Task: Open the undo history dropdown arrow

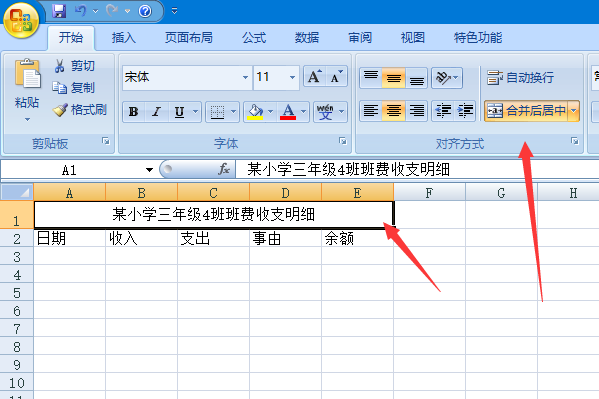Action: [x=96, y=11]
